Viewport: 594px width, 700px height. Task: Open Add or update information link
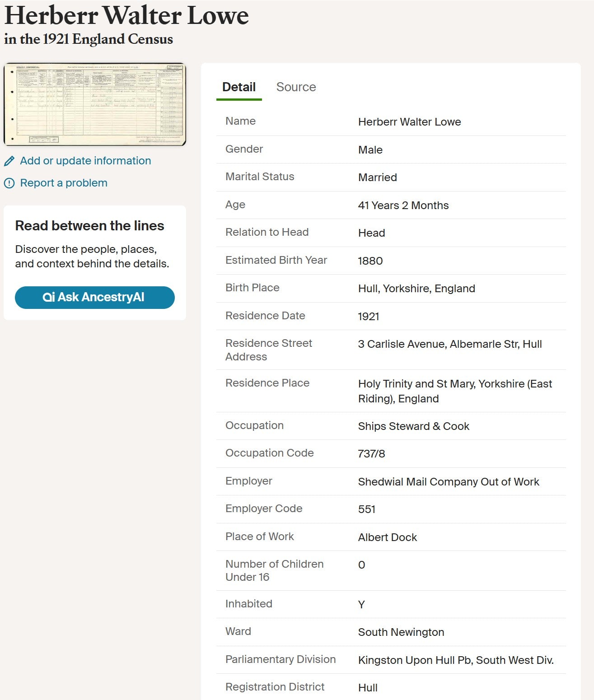85,161
